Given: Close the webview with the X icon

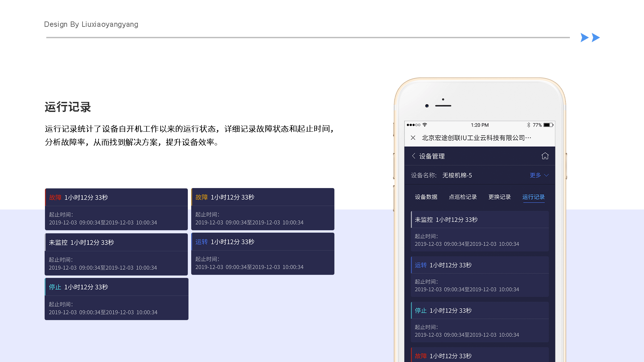Looking at the screenshot, I should [413, 138].
